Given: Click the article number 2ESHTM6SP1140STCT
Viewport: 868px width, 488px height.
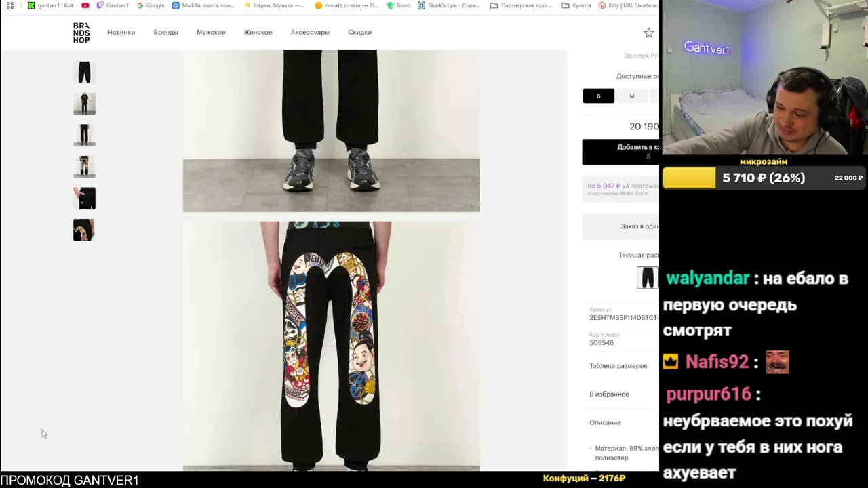Looking at the screenshot, I should coord(624,317).
